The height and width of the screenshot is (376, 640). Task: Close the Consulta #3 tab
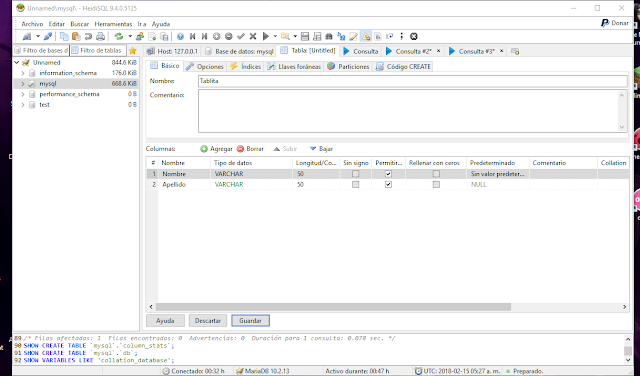[502, 51]
